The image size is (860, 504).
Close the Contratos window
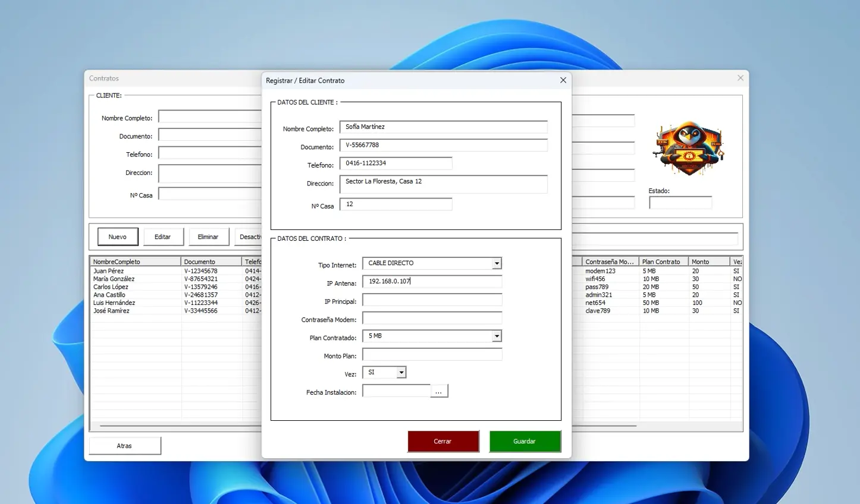740,78
